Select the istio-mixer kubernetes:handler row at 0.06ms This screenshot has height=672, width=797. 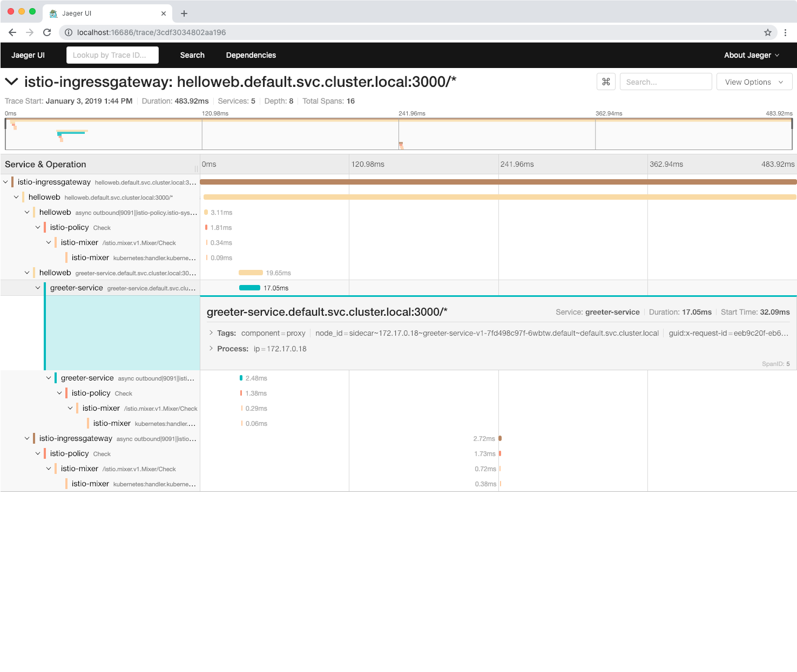pos(398,423)
